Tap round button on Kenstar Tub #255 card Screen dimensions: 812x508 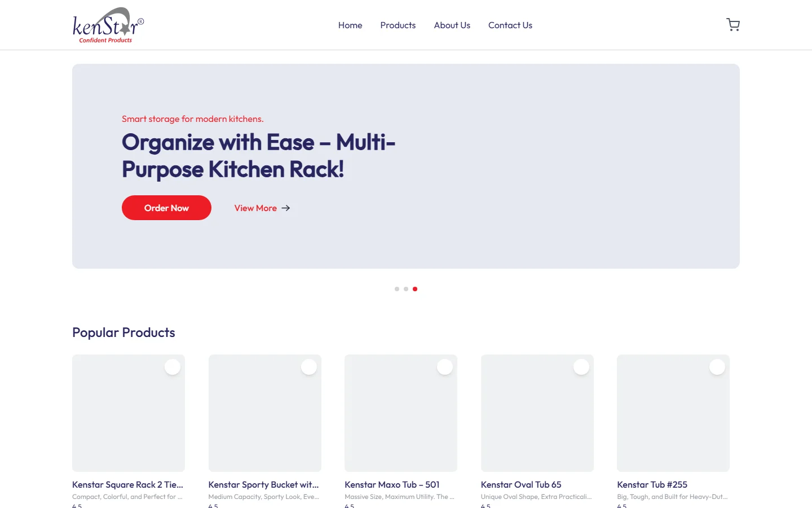point(717,367)
